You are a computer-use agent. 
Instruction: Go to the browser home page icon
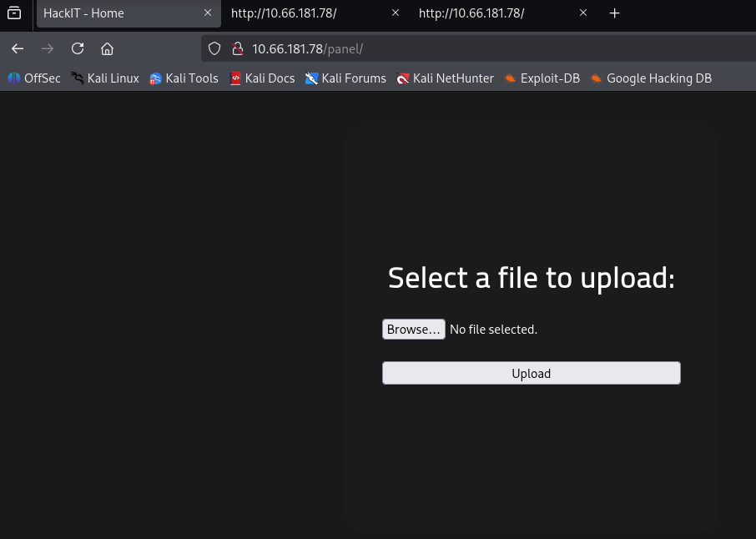point(107,48)
